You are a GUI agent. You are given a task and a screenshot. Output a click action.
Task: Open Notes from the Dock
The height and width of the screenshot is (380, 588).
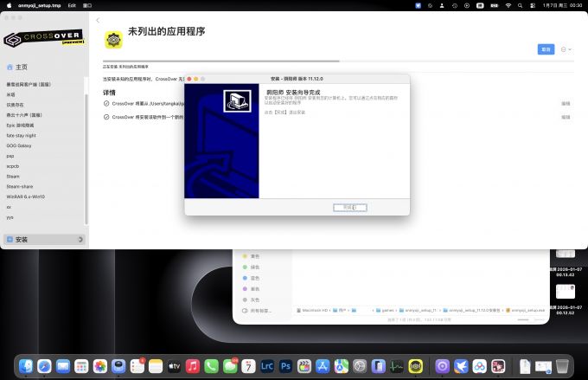156,366
